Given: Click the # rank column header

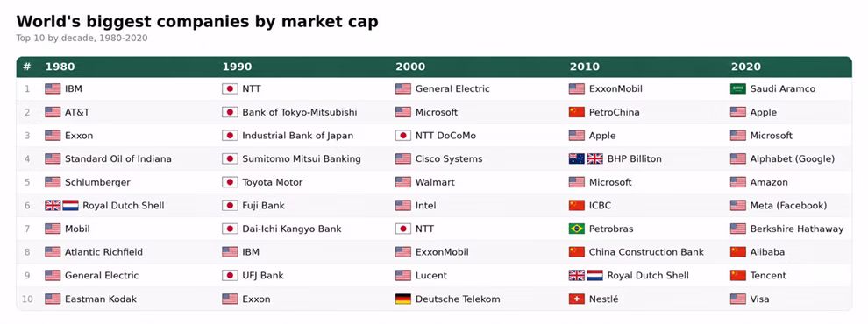Looking at the screenshot, I should (27, 67).
